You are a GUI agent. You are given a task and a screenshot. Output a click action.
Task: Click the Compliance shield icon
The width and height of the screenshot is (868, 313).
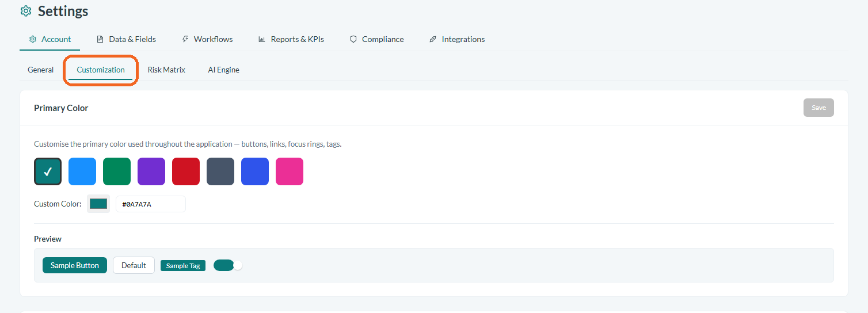click(353, 39)
